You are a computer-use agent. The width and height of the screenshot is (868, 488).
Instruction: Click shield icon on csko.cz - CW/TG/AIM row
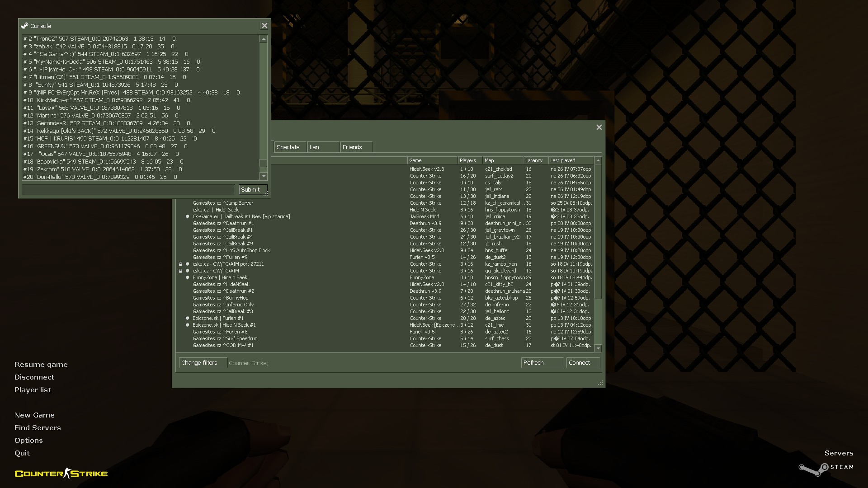[x=187, y=271]
